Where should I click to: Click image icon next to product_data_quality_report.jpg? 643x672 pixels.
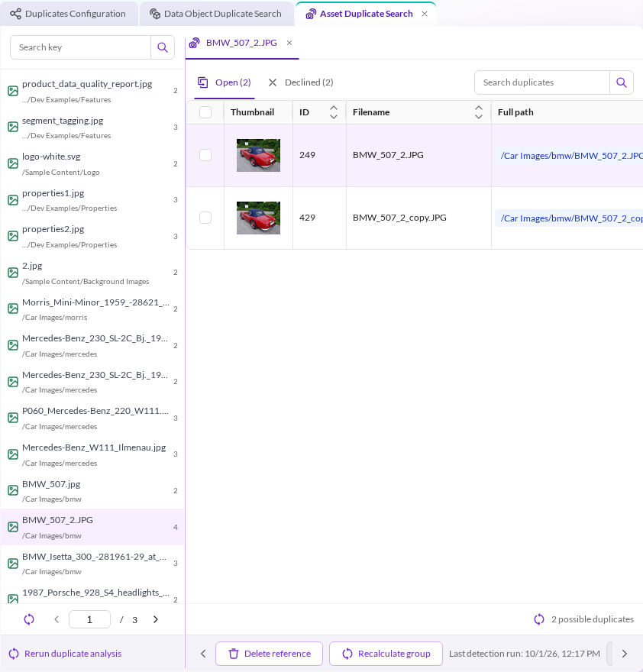[x=13, y=91]
